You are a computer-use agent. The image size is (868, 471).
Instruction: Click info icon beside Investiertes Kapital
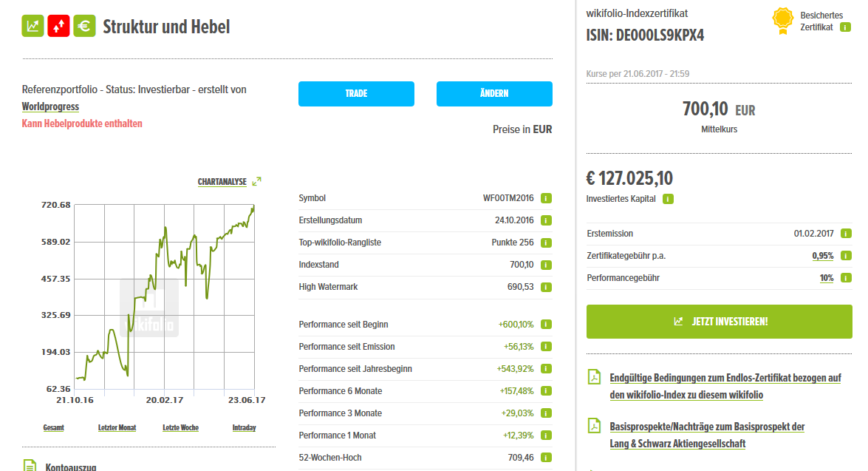(668, 199)
